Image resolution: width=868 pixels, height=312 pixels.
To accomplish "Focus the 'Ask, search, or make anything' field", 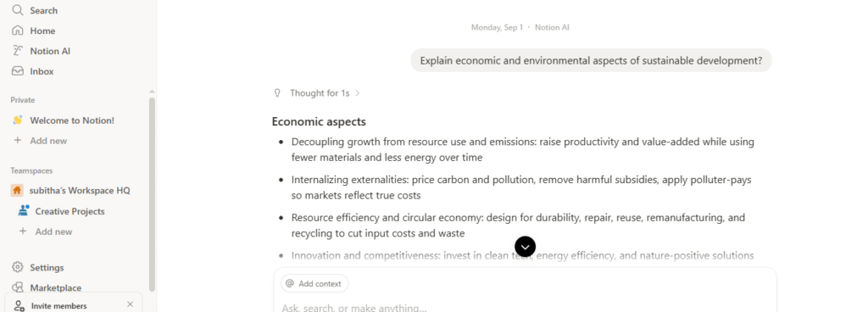I will 525,307.
